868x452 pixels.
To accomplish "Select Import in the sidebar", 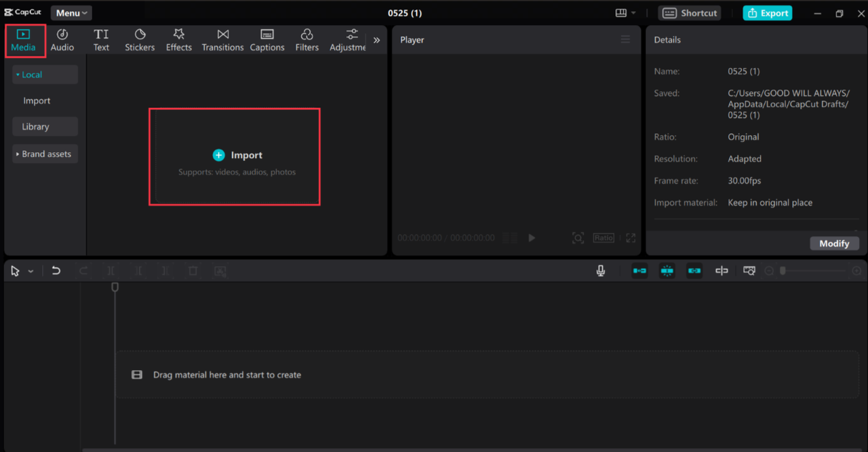I will point(37,100).
